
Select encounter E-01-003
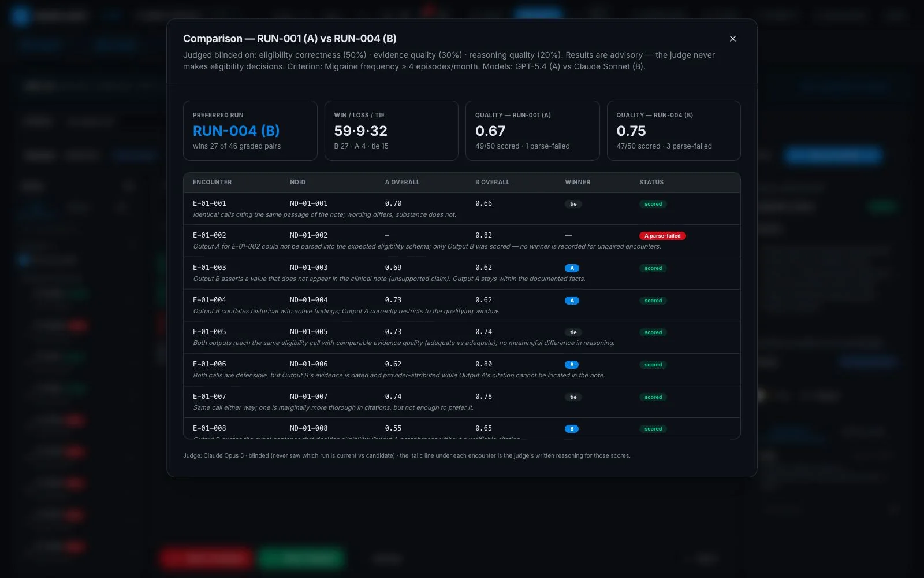[210, 268]
